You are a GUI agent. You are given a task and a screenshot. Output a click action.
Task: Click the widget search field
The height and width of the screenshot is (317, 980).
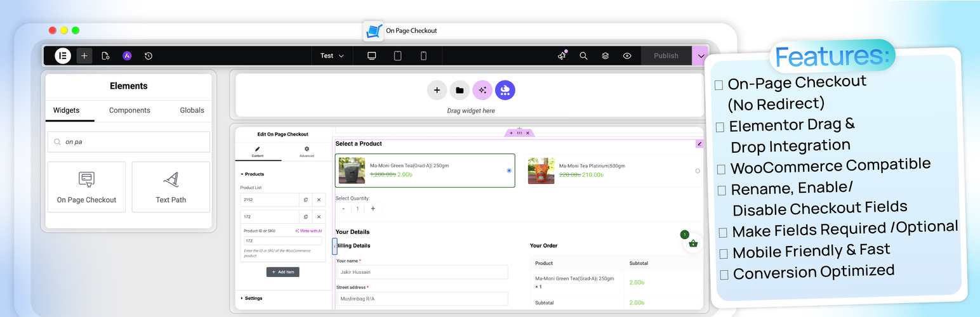(x=129, y=142)
